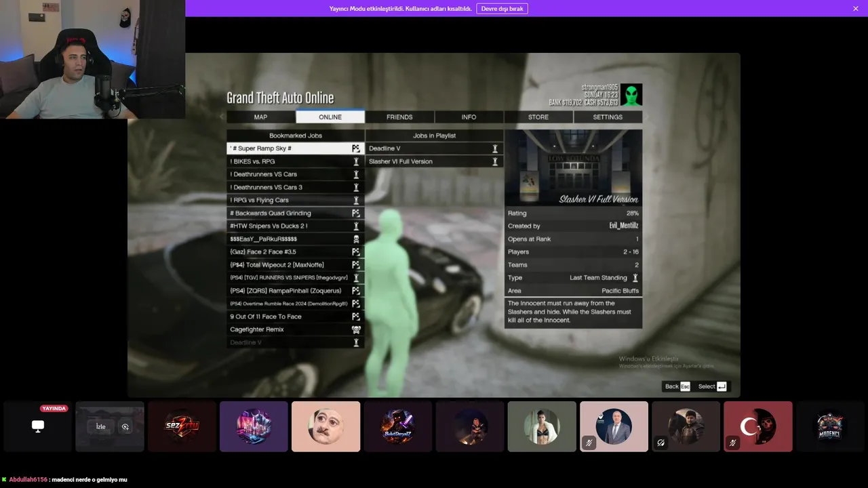Open the mustached cartoon face avatar tile
The image size is (868, 488).
point(325,426)
